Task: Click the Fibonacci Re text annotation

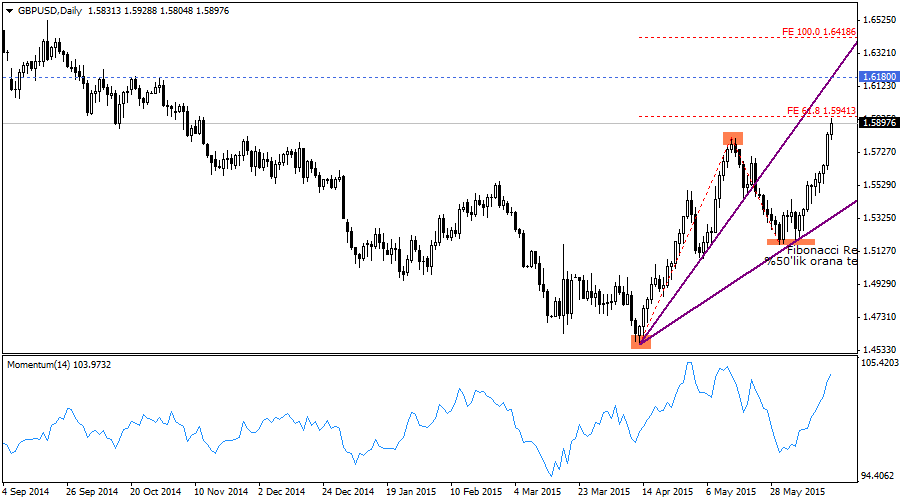Action: tap(821, 250)
